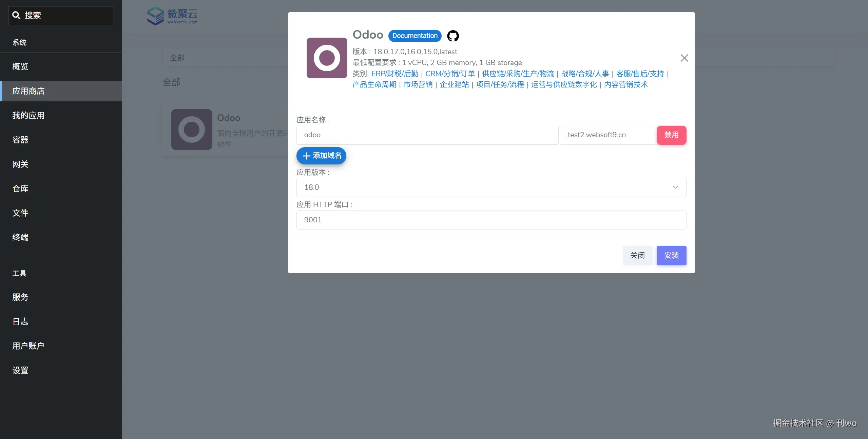Click the Odoo logo in the dialog
This screenshot has width=868, height=439.
327,58
